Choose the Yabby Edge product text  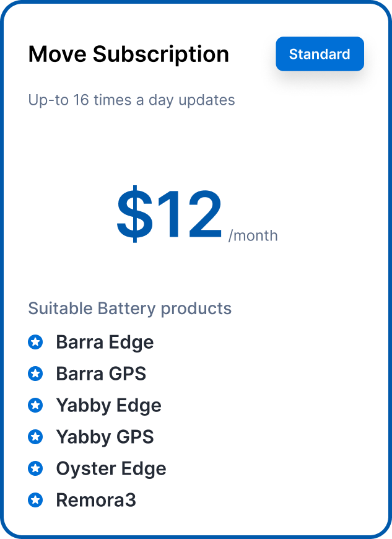[108, 405]
